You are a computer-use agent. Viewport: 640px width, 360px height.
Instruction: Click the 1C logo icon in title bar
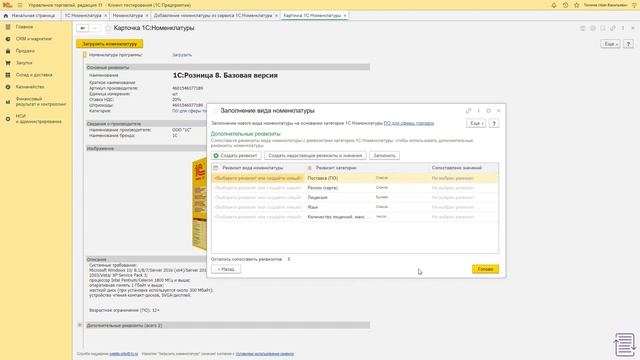pyautogui.click(x=7, y=5)
